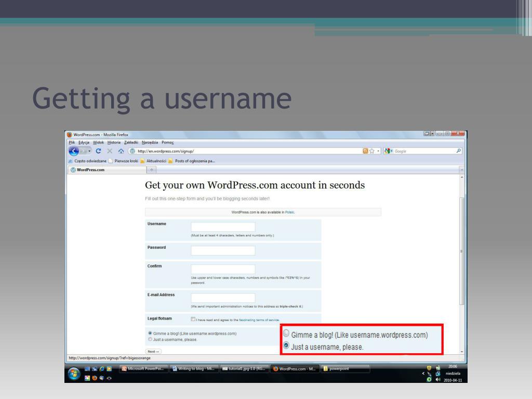Select the WordPress.com browser tab

[x=107, y=170]
